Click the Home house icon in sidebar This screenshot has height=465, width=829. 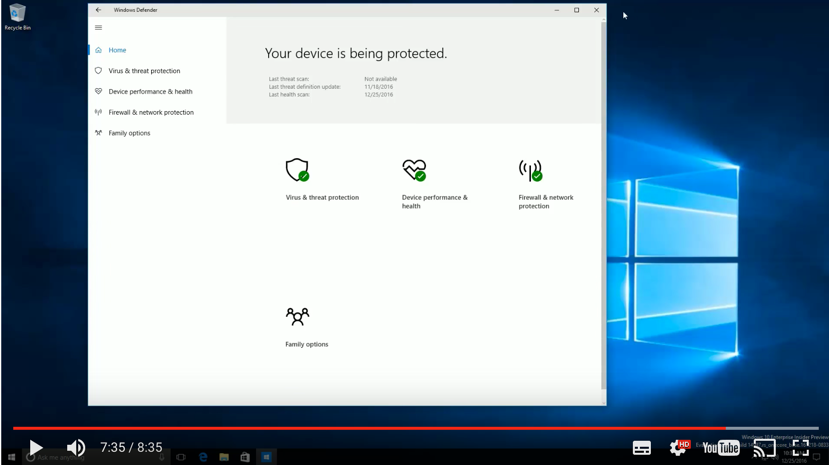coord(98,50)
